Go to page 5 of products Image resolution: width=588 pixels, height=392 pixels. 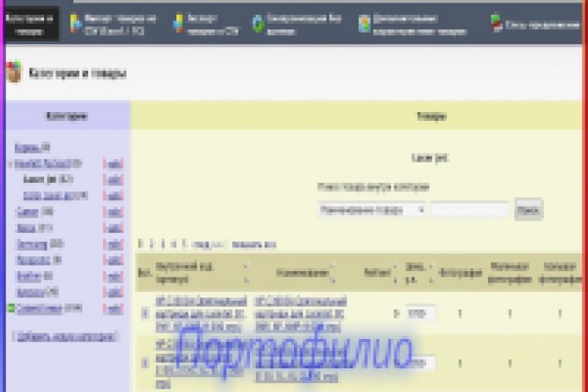184,244
